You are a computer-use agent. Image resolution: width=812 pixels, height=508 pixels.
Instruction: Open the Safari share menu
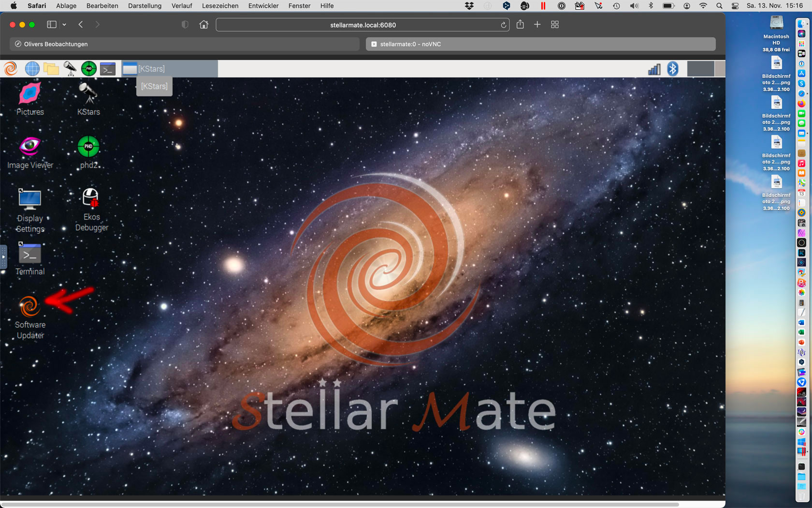[520, 24]
